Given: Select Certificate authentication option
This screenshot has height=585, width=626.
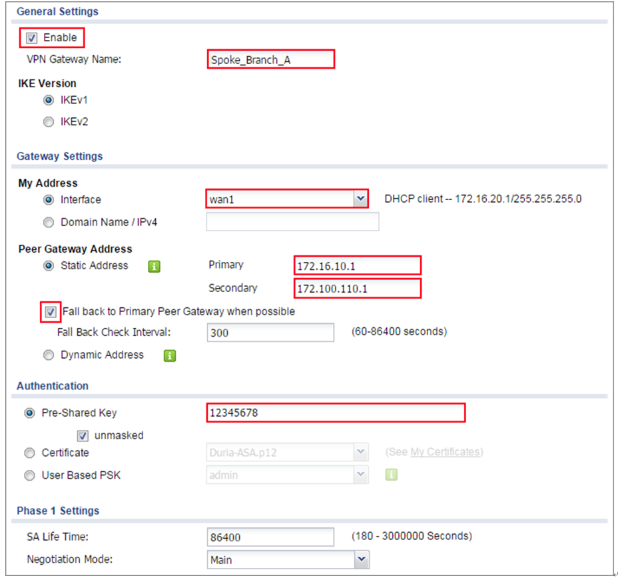Looking at the screenshot, I should click(x=32, y=453).
